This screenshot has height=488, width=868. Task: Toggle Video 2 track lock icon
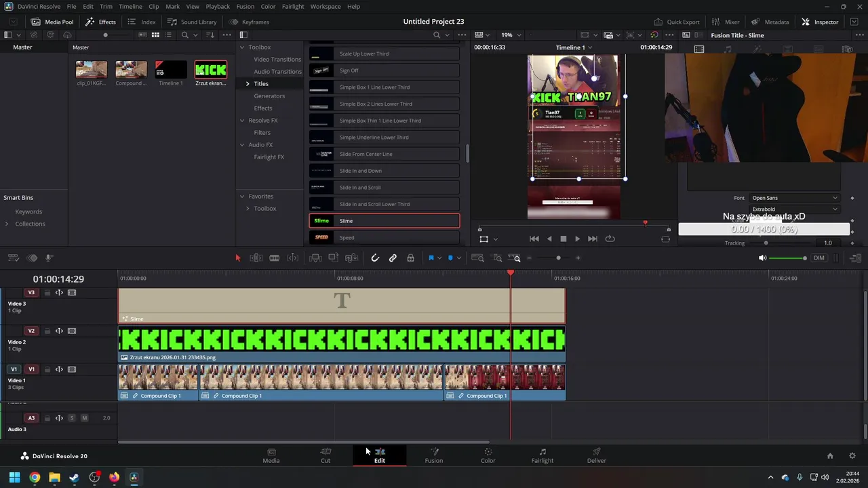tap(47, 331)
